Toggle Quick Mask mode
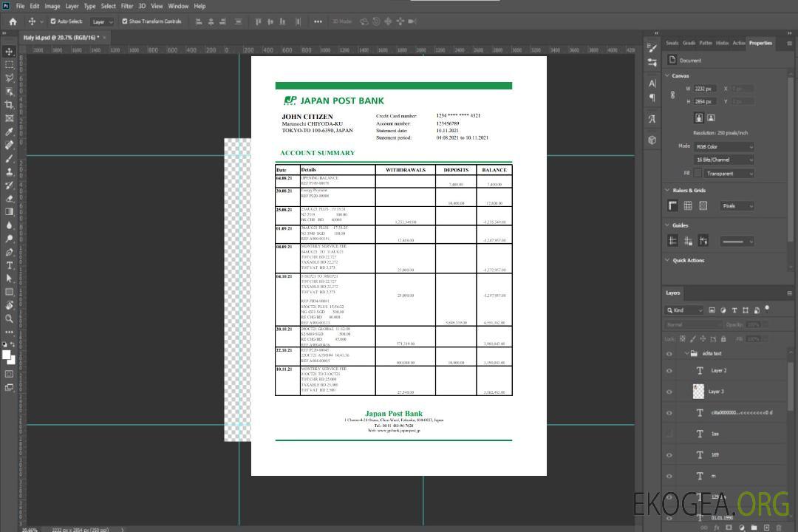The image size is (798, 532). tap(9, 374)
